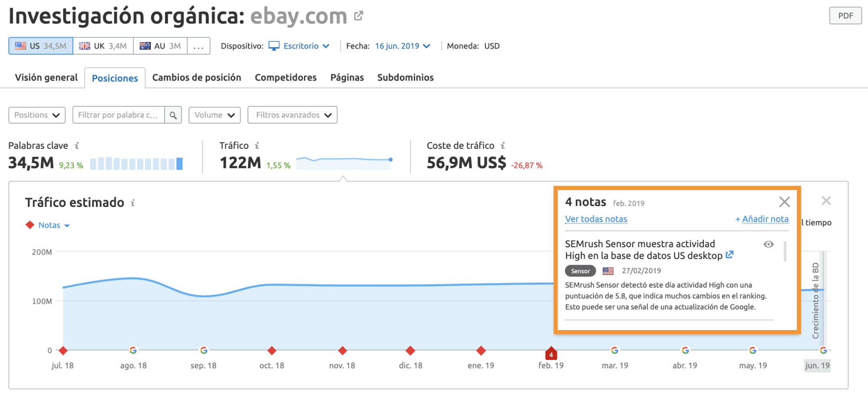Image resolution: width=868 pixels, height=399 pixels.
Task: Click Tráfico sparkline chart
Action: pyautogui.click(x=344, y=163)
